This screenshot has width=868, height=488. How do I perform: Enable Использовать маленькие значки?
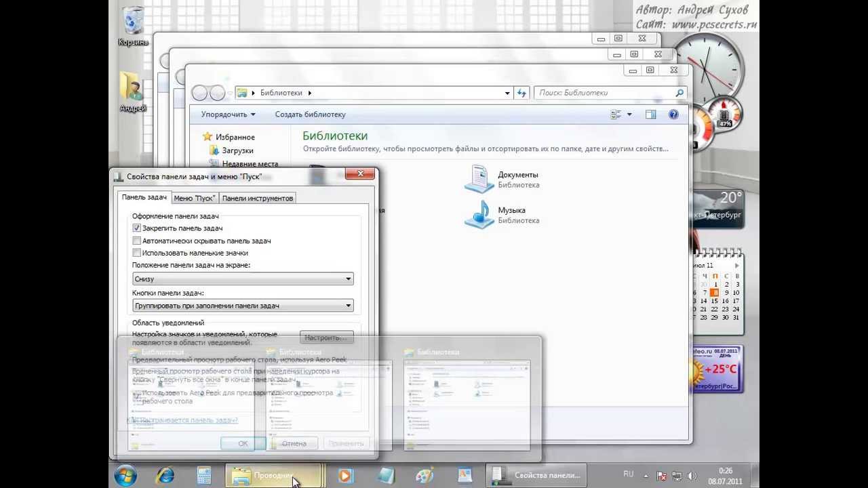[137, 253]
